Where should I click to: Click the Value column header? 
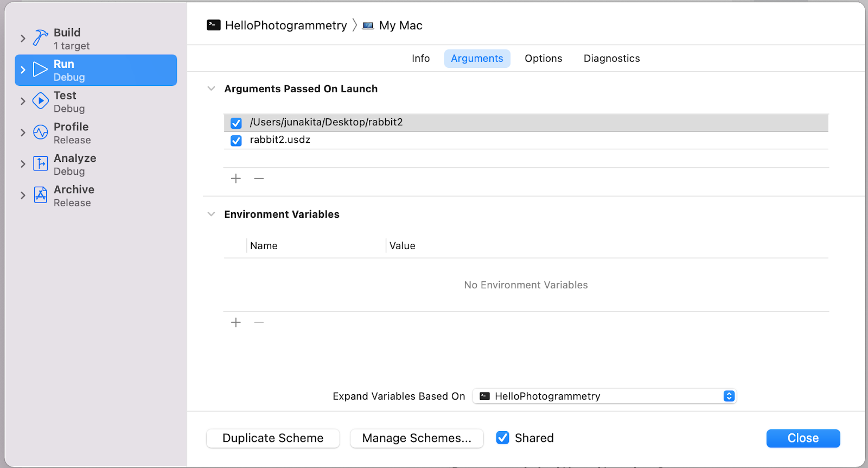tap(402, 246)
